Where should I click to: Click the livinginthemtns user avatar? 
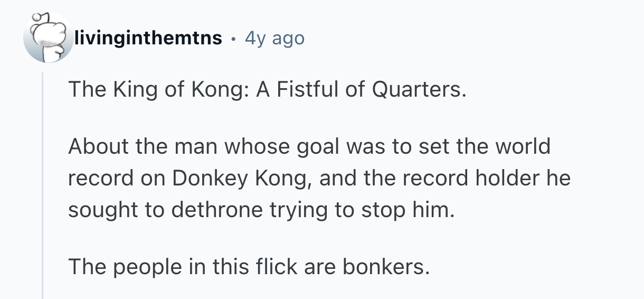point(48,38)
